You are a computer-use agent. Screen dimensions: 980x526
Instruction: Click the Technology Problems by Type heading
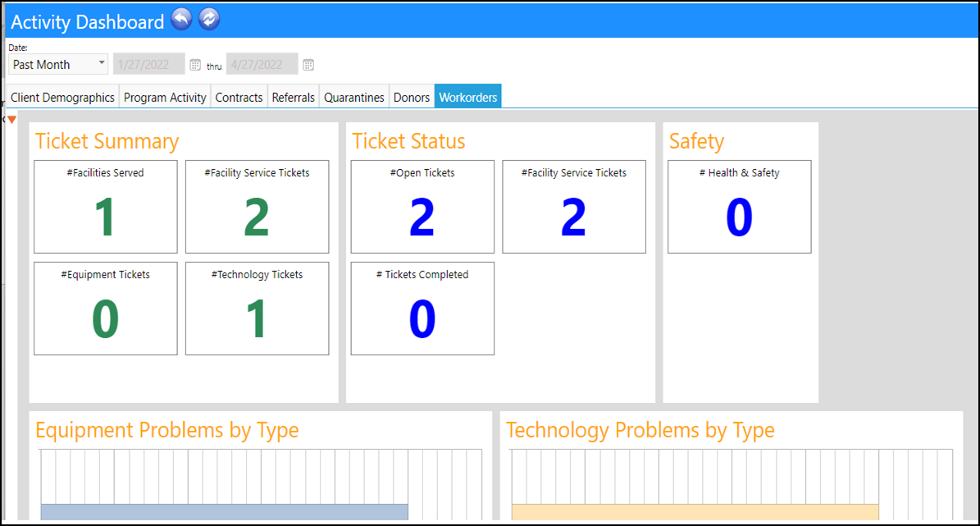coord(640,430)
